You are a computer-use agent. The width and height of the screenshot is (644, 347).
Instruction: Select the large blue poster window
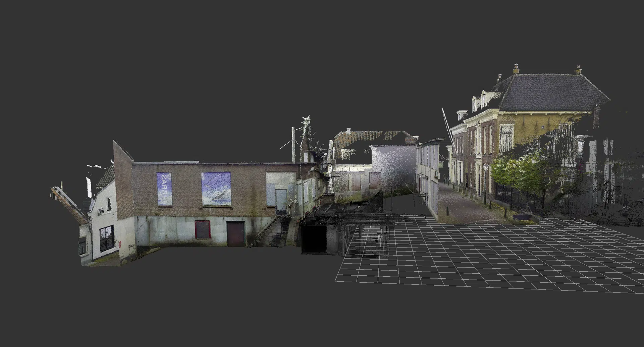(216, 189)
